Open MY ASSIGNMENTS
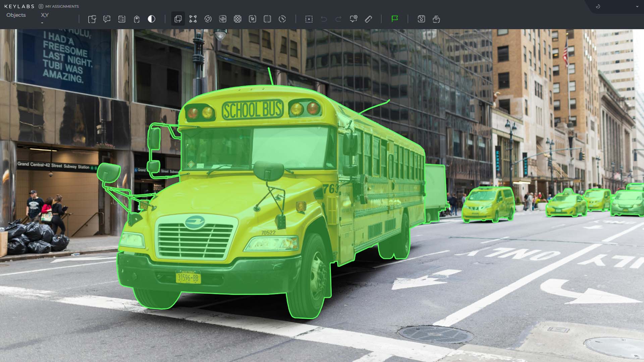 [62, 6]
